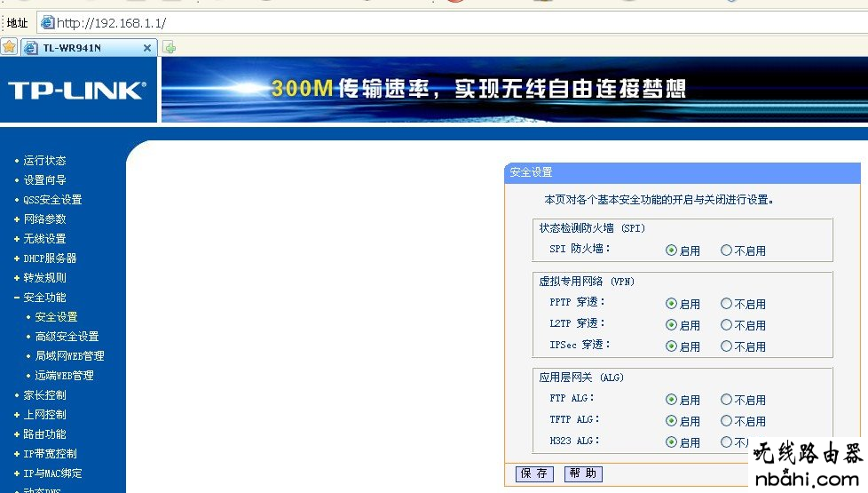Select 安全设置 submenu item
Viewport: 868px width, 493px height.
56,317
